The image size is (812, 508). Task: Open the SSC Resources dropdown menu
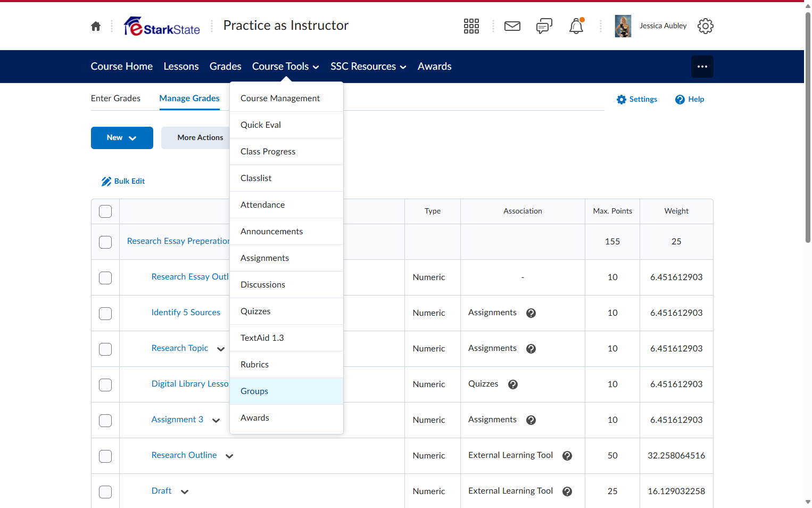(368, 67)
